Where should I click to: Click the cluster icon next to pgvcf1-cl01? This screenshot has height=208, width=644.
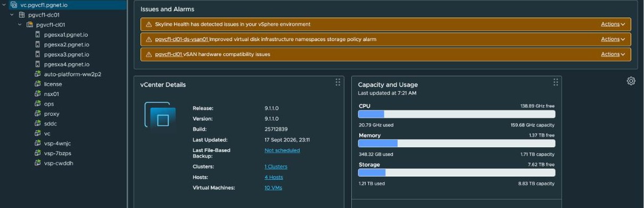pyautogui.click(x=29, y=25)
